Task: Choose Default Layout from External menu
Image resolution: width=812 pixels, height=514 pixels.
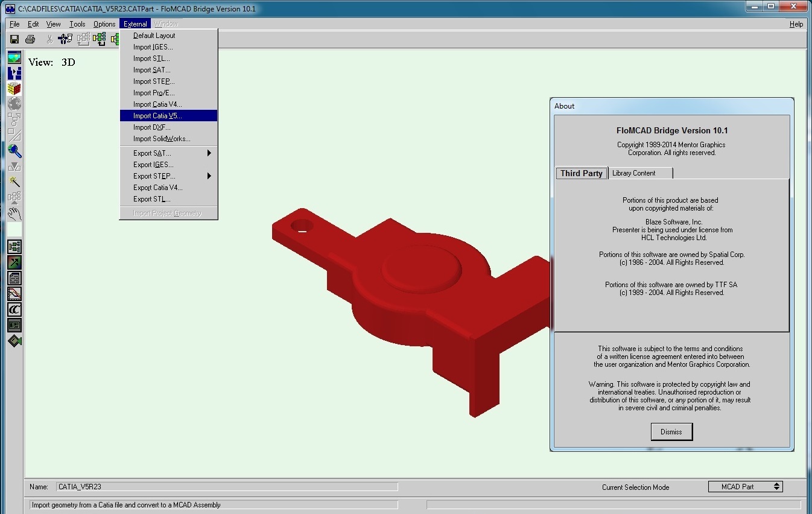Action: [x=168, y=36]
